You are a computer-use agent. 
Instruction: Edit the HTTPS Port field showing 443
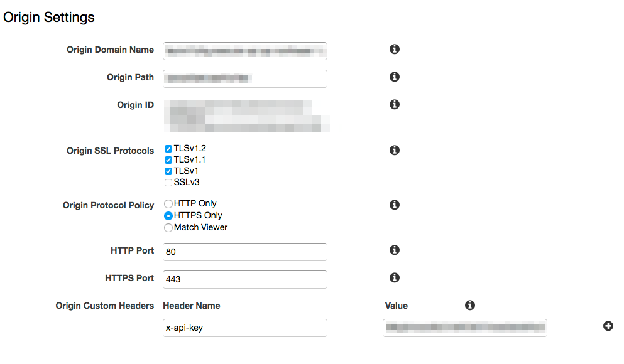coord(244,279)
